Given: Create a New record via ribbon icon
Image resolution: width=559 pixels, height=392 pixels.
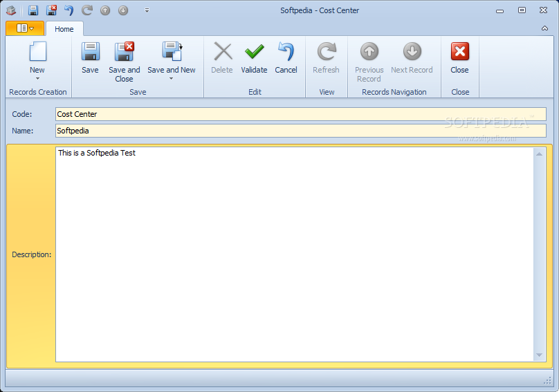Looking at the screenshot, I should click(x=37, y=52).
